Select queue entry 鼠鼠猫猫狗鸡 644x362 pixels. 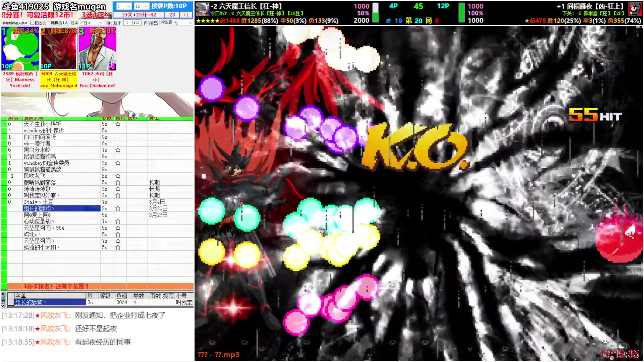62,157
